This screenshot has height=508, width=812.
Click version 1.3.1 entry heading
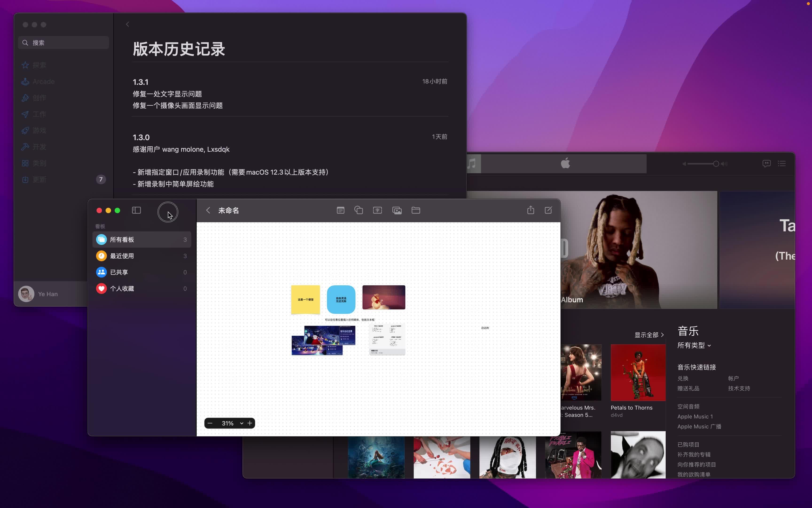point(141,82)
